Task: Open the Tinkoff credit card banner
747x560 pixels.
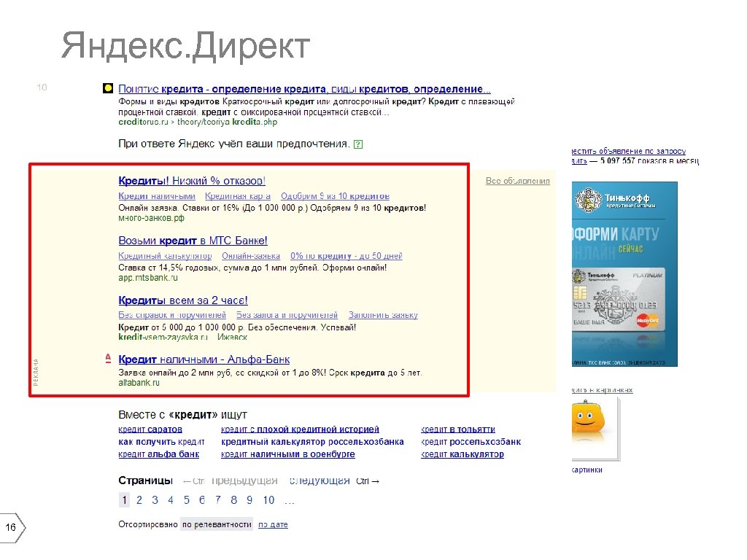Action: 624,274
